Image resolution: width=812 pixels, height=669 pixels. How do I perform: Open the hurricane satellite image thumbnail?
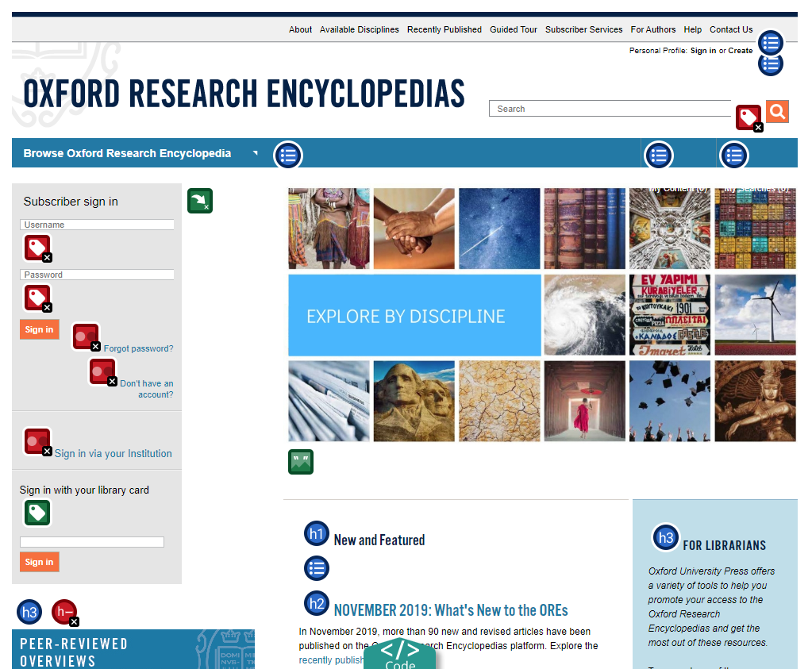tap(585, 315)
